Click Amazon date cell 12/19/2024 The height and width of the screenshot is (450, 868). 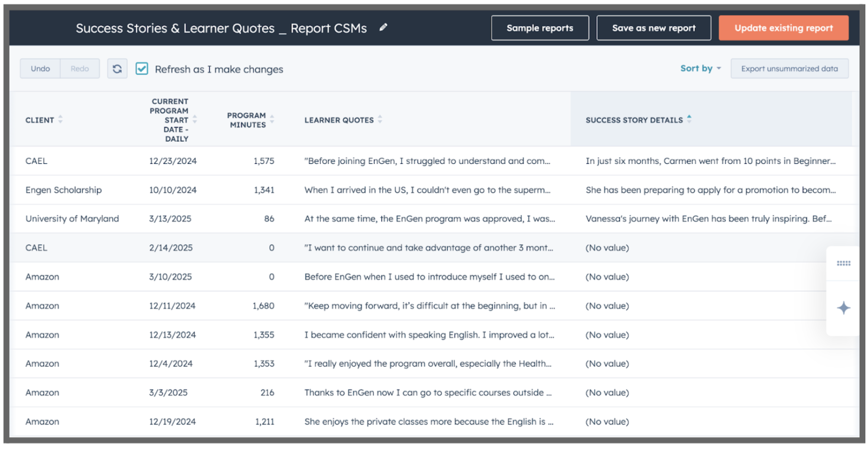[172, 422]
